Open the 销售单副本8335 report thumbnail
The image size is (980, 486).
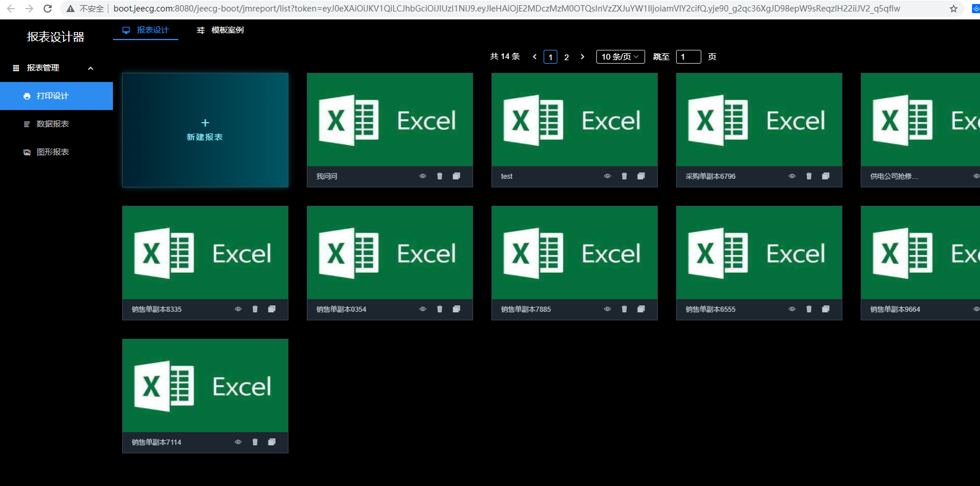coord(205,253)
